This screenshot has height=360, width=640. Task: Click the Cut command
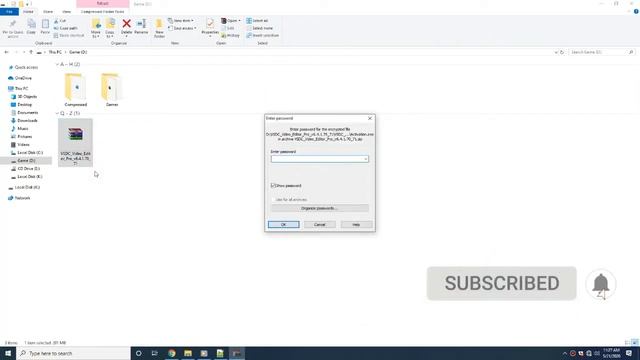(60, 20)
